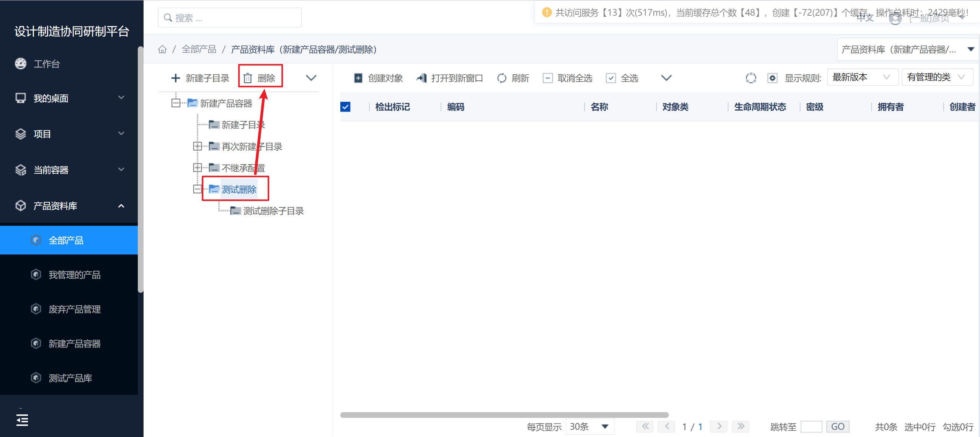Expand 当前容器 menu chevron
Image resolution: width=980 pixels, height=437 pixels.
pyautogui.click(x=121, y=169)
